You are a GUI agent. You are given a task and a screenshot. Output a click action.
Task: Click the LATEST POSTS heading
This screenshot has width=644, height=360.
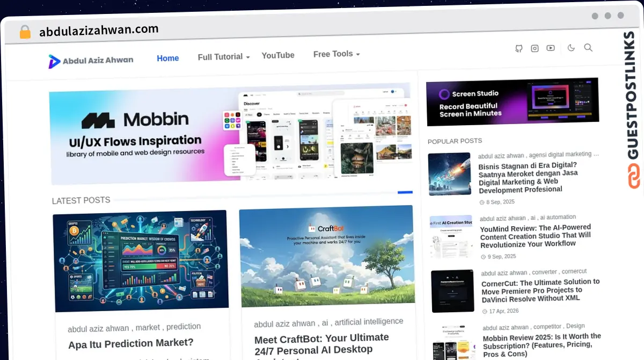[x=81, y=200]
